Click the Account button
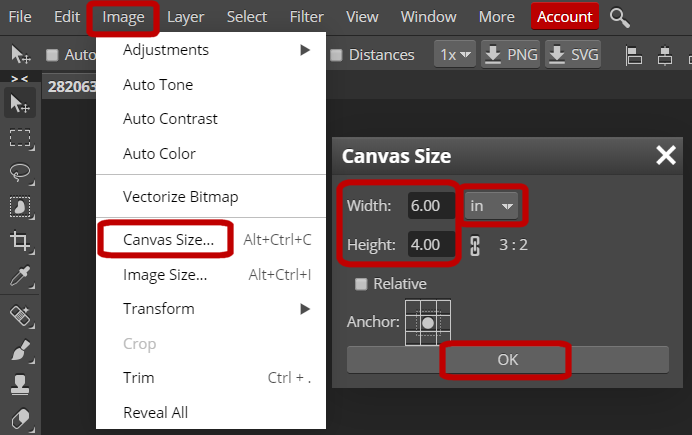The width and height of the screenshot is (692, 435). [564, 17]
